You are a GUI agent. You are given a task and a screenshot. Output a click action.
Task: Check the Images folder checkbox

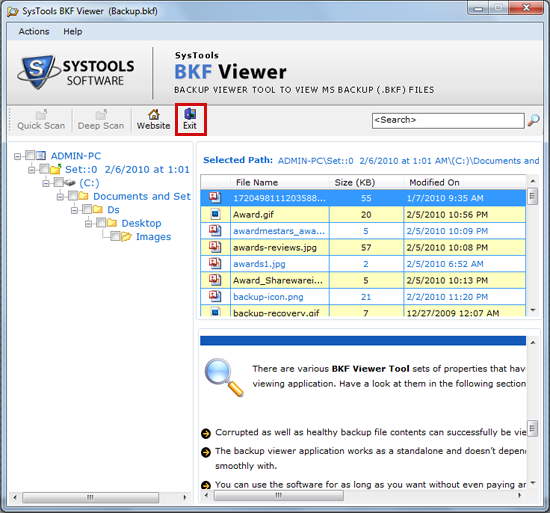pyautogui.click(x=115, y=236)
